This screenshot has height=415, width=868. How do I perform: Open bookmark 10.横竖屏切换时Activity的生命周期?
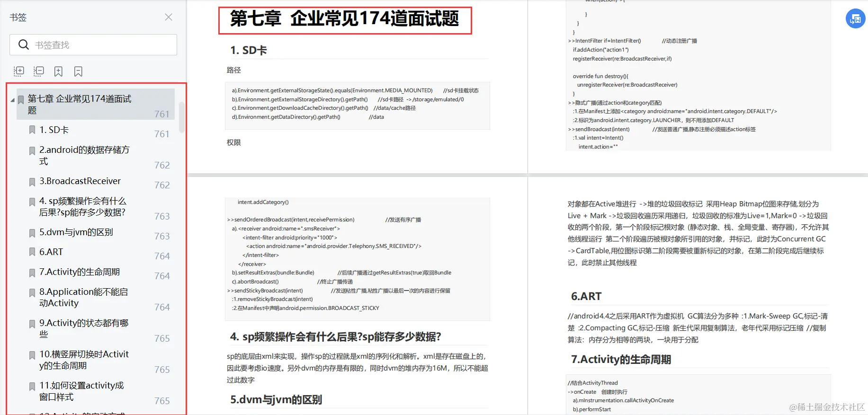pos(84,360)
